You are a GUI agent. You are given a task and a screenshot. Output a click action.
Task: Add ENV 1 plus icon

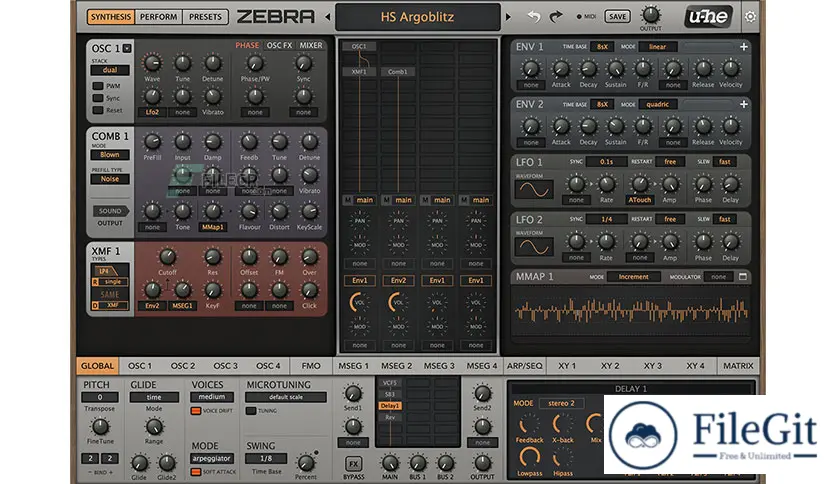coord(743,47)
